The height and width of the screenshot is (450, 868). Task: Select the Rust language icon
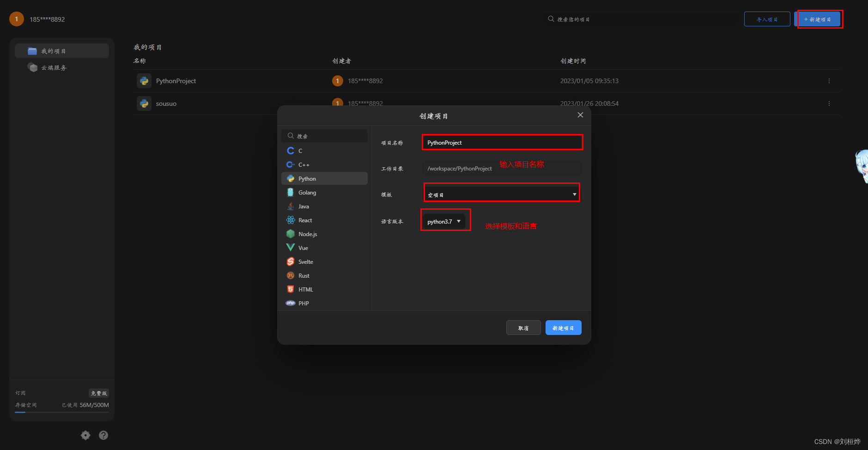pos(290,275)
